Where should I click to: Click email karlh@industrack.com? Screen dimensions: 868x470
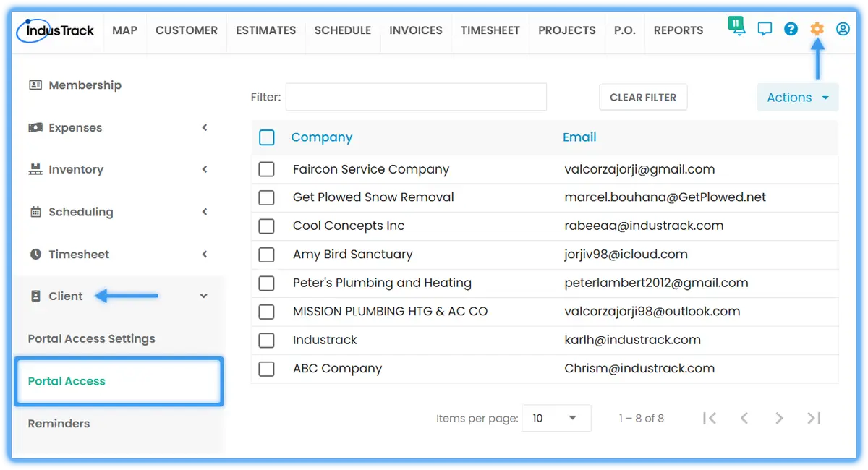(632, 340)
